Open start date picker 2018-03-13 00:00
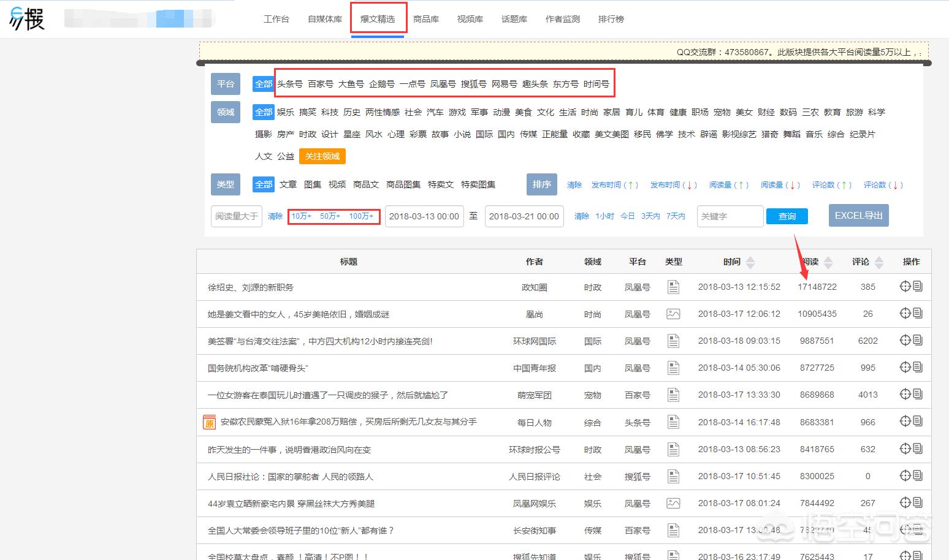Screen dimensions: 949x560 pyautogui.click(x=424, y=216)
